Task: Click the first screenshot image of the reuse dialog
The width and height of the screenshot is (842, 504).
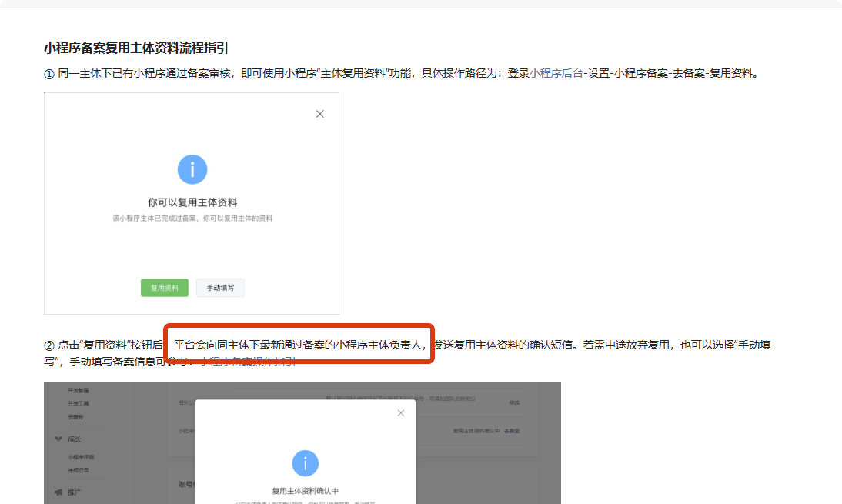Action: [x=192, y=203]
